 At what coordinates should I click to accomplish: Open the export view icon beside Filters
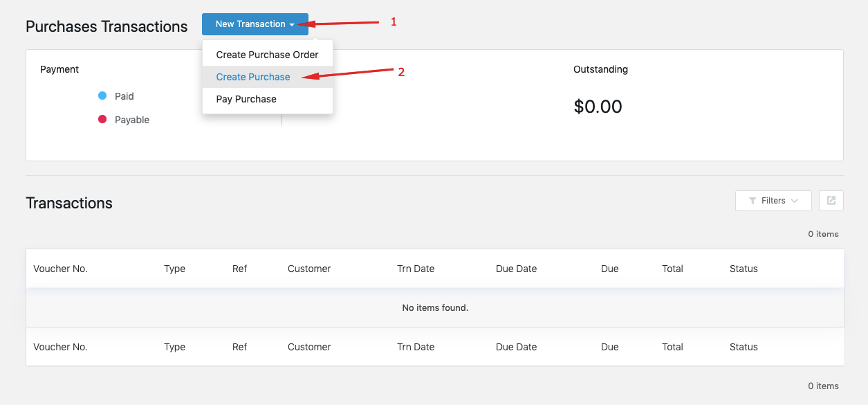tap(831, 201)
